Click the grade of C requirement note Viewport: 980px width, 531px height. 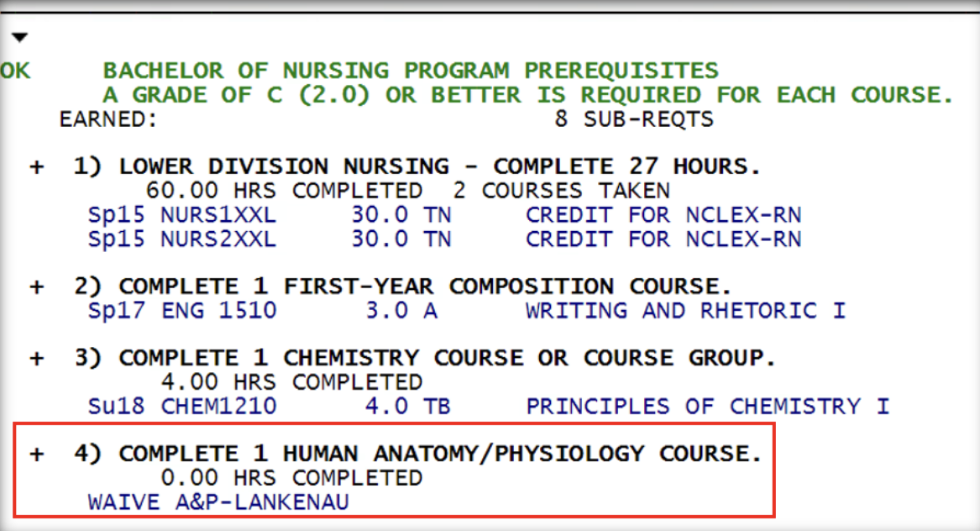point(527,95)
